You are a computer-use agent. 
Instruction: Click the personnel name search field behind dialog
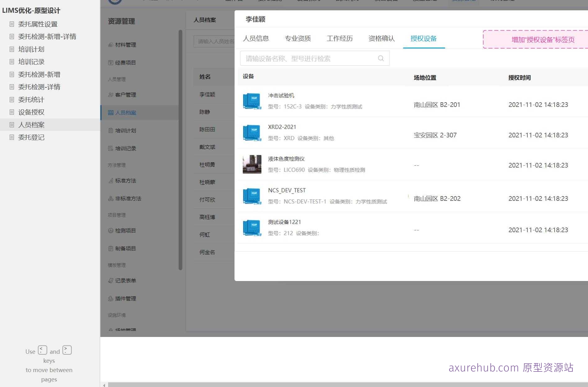point(214,41)
